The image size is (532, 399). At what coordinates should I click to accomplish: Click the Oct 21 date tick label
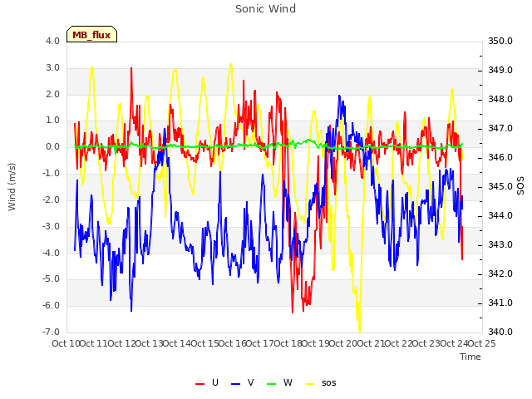[371, 343]
